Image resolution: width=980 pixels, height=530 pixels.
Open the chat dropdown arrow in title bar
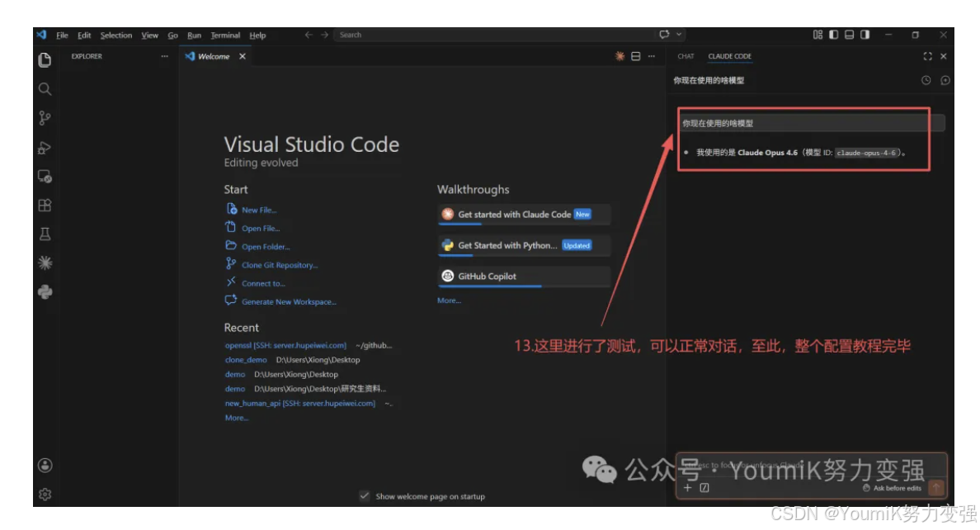[x=679, y=35]
